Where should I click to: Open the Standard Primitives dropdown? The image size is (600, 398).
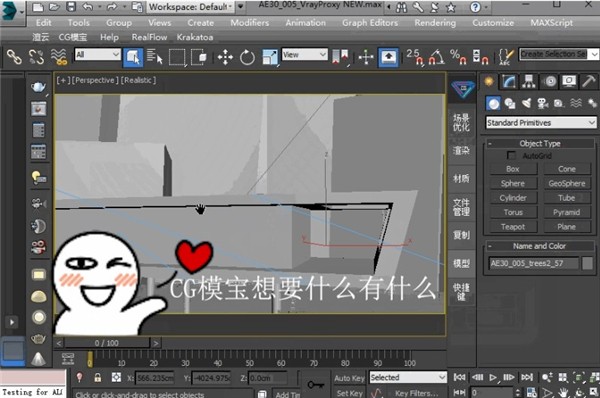point(541,123)
